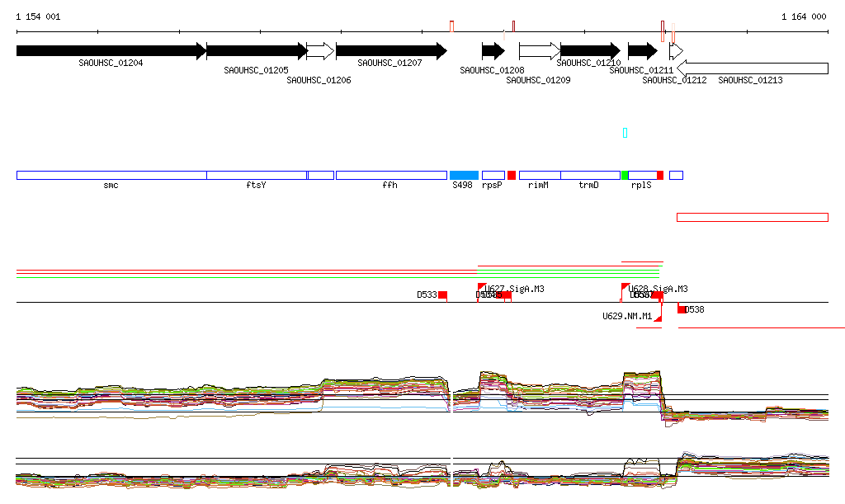Image resolution: width=845 pixels, height=504 pixels.
Task: Click the U628.SigA.M3 red promoter flag
Action: pos(625,288)
